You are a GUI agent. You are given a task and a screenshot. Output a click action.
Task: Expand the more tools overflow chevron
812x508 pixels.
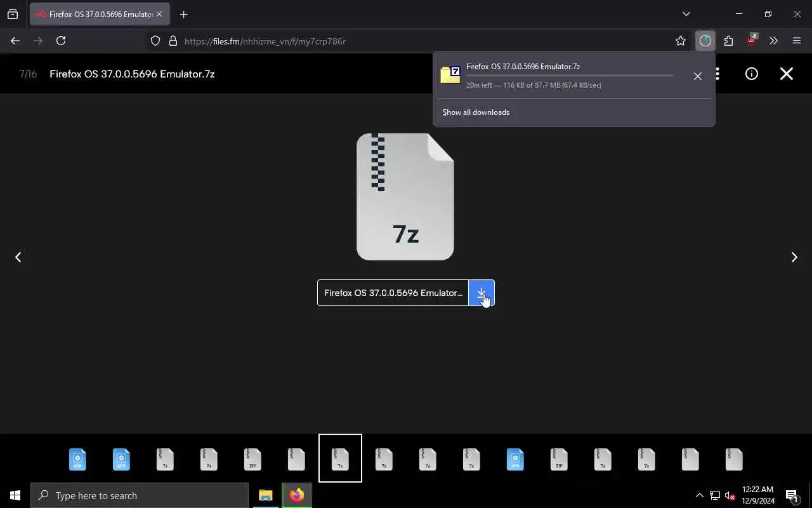(773, 41)
